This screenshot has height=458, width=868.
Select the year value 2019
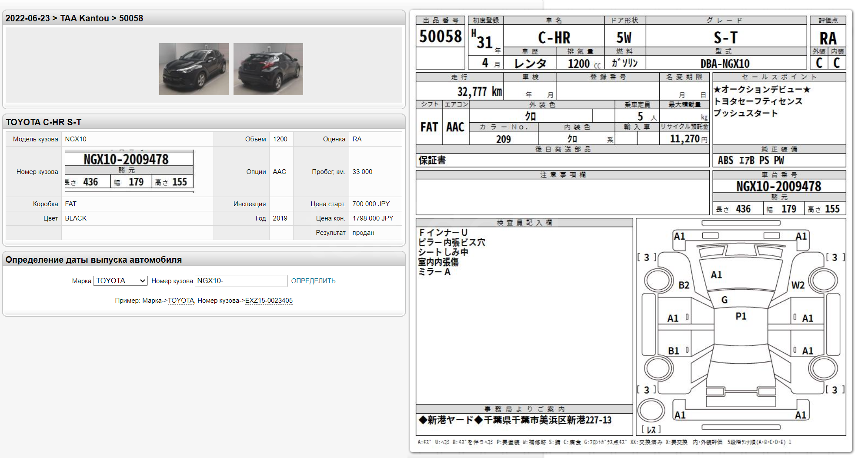pyautogui.click(x=280, y=218)
